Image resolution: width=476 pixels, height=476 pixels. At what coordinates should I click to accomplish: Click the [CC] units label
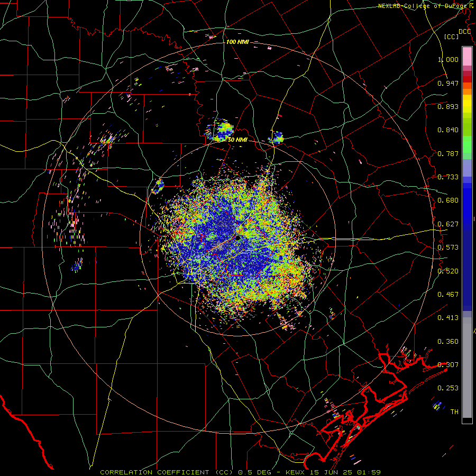click(452, 36)
